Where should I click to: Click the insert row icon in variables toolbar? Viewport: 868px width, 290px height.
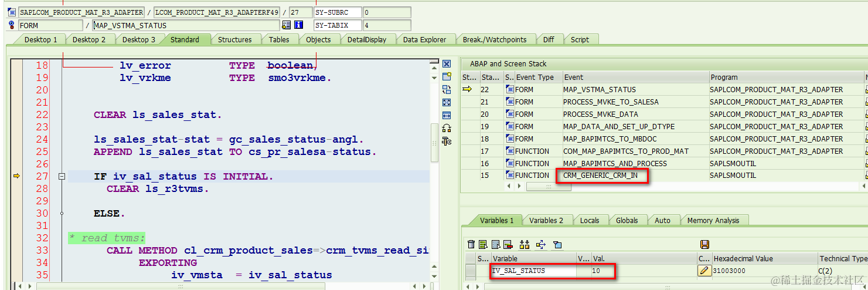(x=483, y=245)
